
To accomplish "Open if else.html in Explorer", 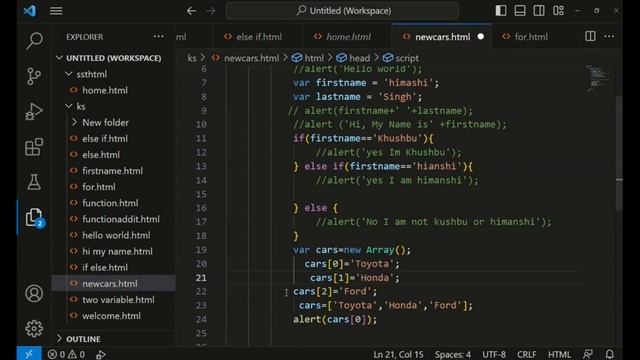I will [x=114, y=267].
